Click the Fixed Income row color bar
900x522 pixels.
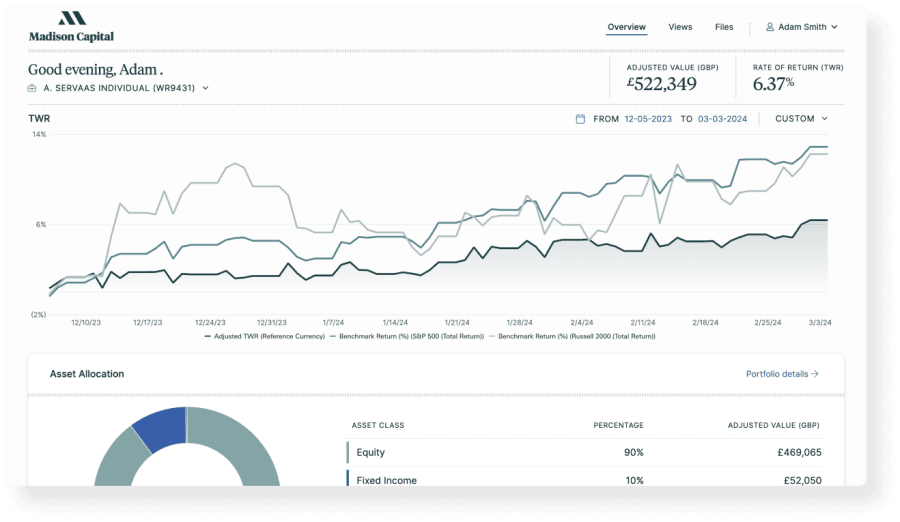(x=347, y=478)
